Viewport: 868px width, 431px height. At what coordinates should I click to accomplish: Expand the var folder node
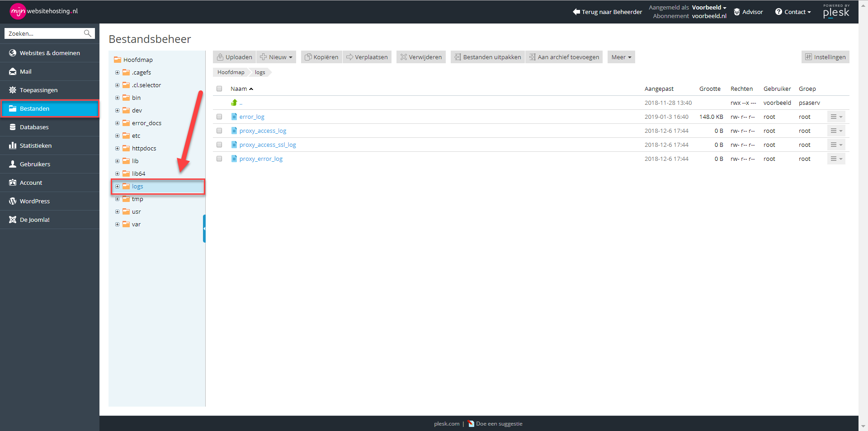(x=117, y=224)
